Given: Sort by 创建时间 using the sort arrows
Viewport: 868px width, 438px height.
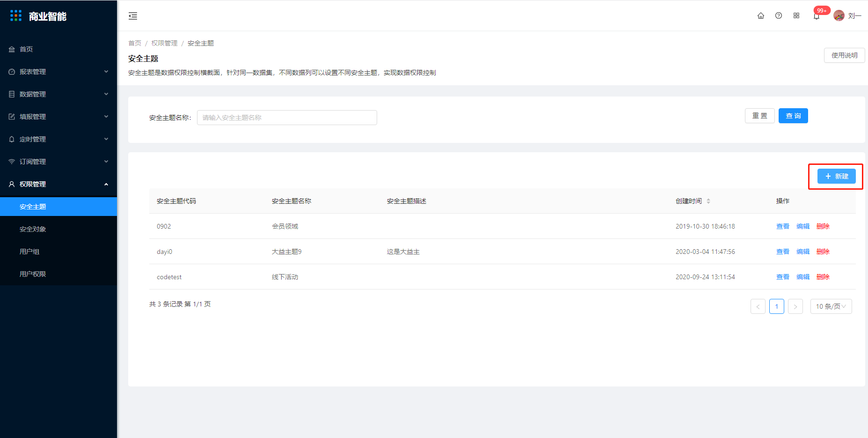Looking at the screenshot, I should (x=708, y=201).
